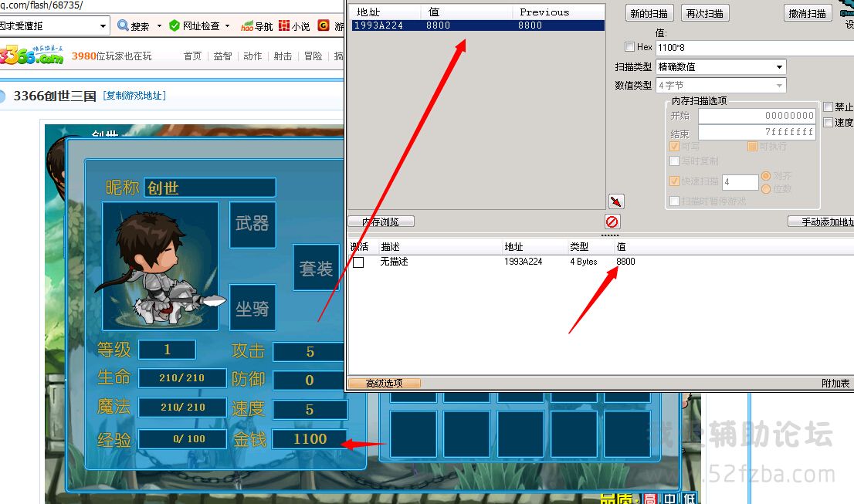Toggle the 写时复制 checkbox
This screenshot has width=854, height=504.
click(674, 161)
